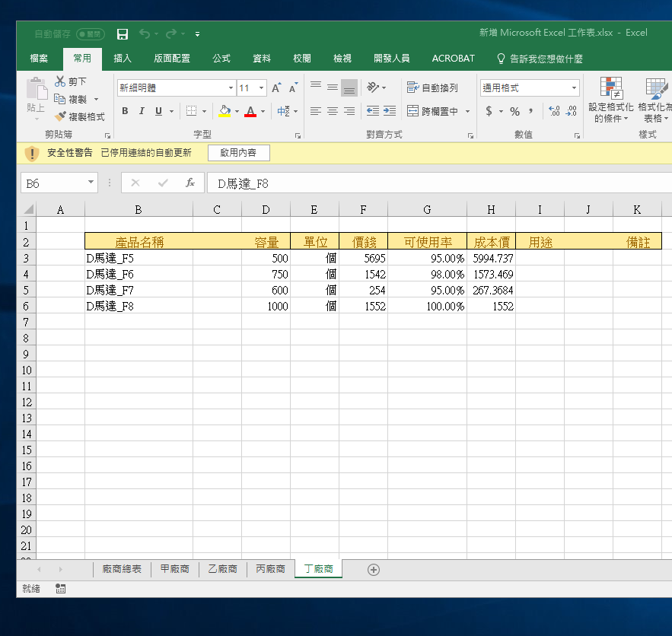This screenshot has height=636, width=672.
Task: Click the Undo arrow icon
Action: pyautogui.click(x=145, y=33)
